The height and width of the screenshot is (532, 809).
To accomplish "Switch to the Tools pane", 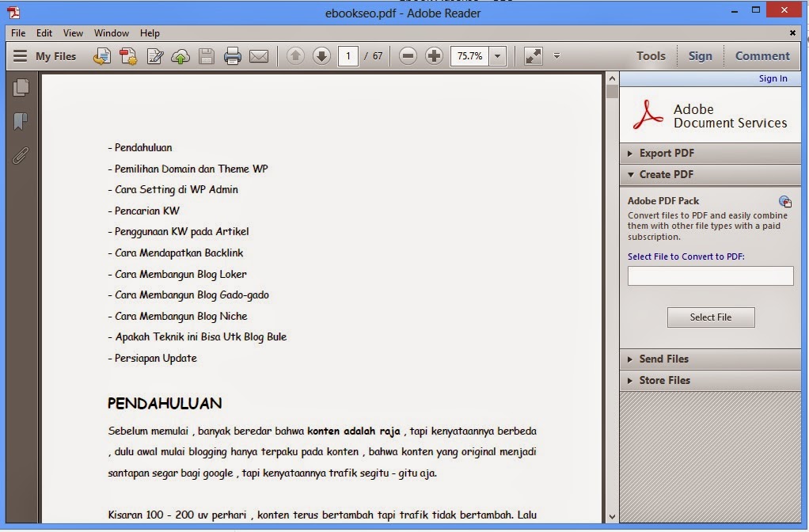I will [x=651, y=55].
